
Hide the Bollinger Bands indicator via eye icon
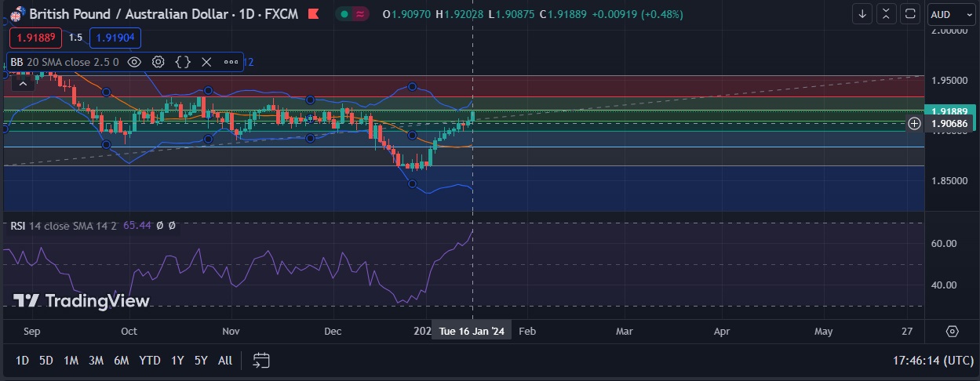tap(134, 62)
